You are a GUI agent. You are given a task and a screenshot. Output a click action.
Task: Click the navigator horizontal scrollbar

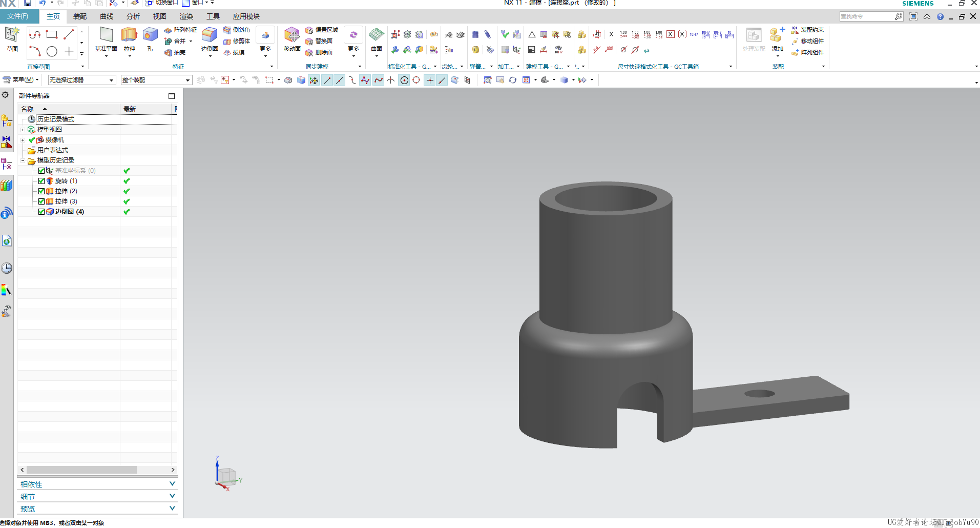click(82, 470)
